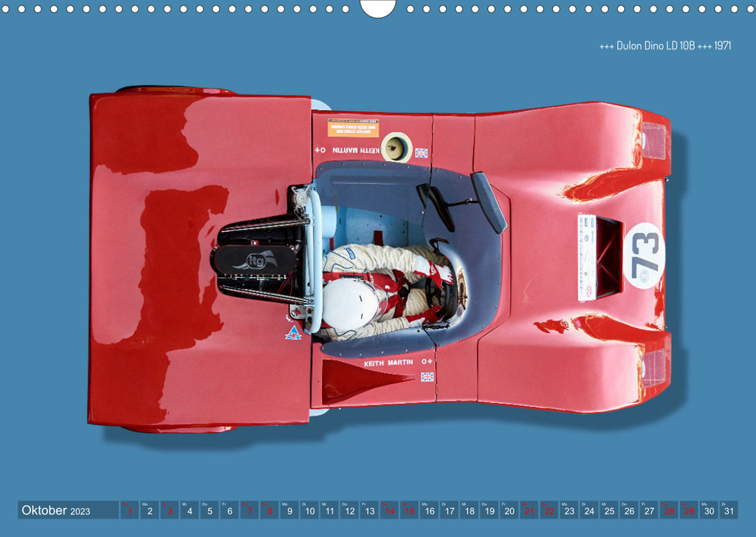Select day 15 in the calendar strip
The image size is (756, 537).
click(409, 510)
